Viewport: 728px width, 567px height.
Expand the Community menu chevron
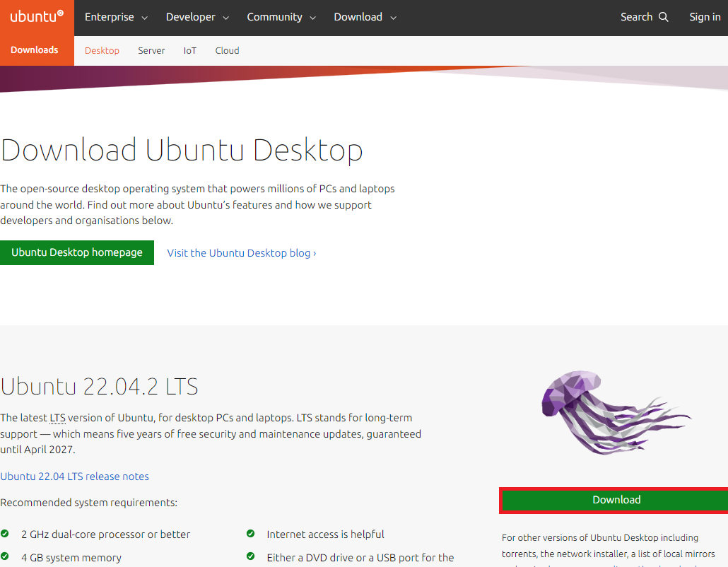313,18
